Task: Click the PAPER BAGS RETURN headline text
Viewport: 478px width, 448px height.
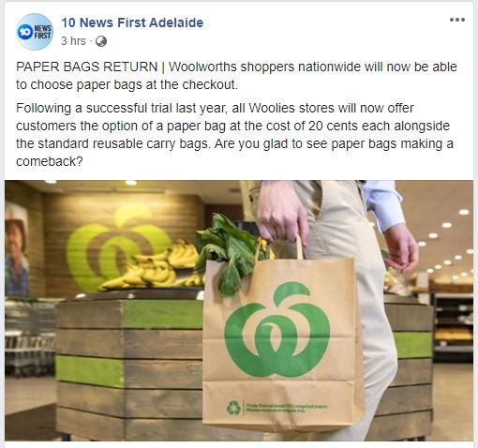Action: pyautogui.click(x=86, y=67)
